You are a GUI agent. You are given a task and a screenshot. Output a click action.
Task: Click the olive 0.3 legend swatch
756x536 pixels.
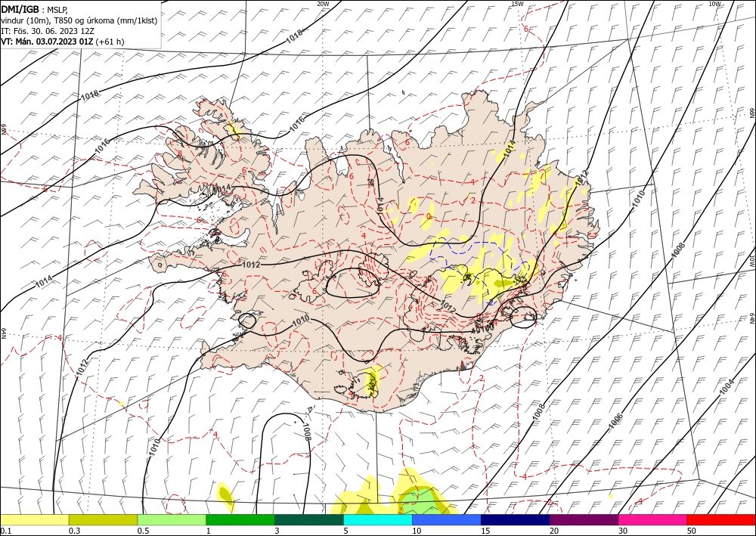pyautogui.click(x=103, y=519)
